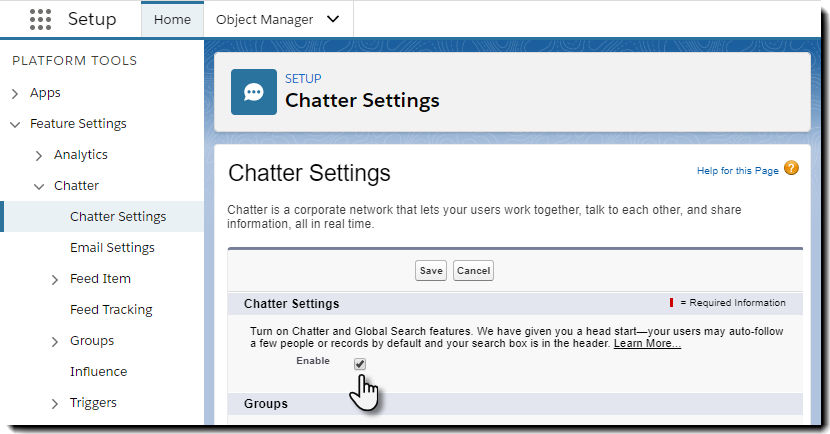Expand the Apps section chevron
This screenshot has width=830, height=434.
click(x=15, y=94)
